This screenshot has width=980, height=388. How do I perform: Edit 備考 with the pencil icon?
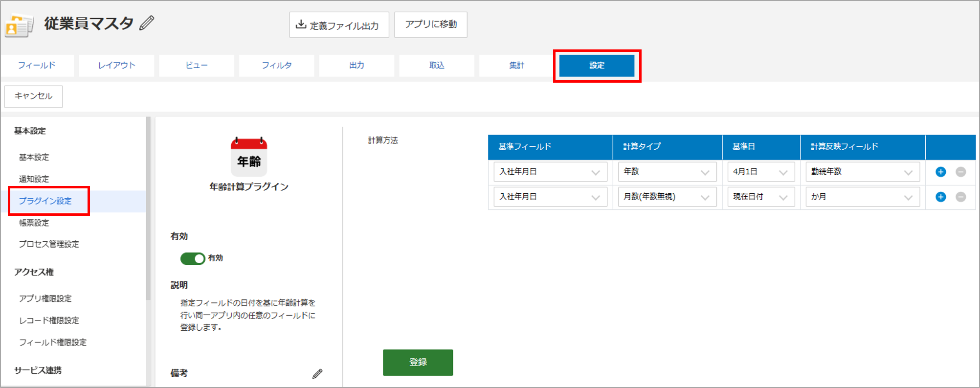pos(317,374)
